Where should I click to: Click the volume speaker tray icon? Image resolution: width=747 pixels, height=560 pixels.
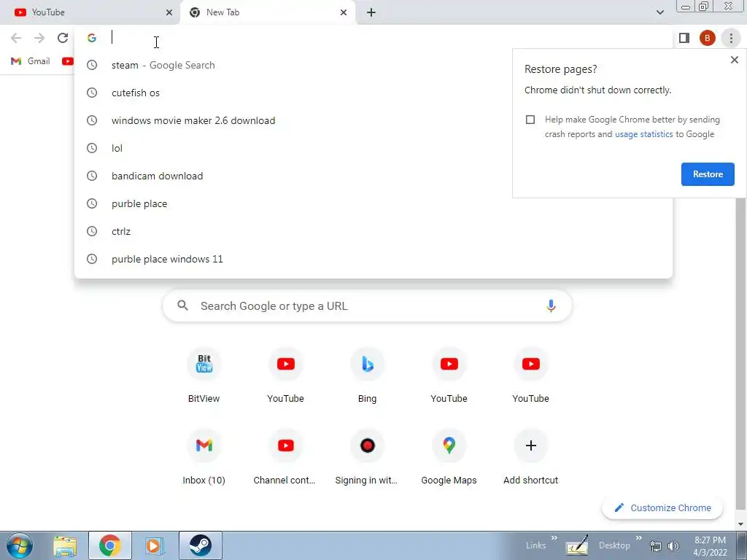coord(673,546)
